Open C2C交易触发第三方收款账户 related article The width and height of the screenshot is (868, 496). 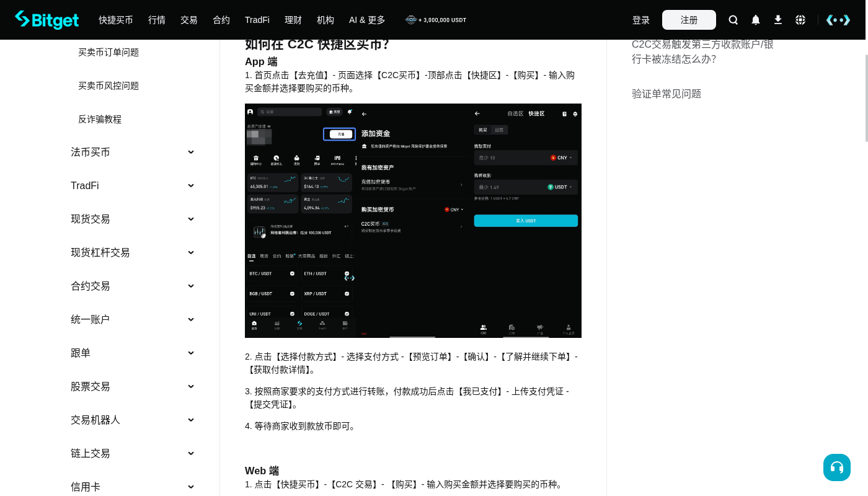(x=702, y=52)
